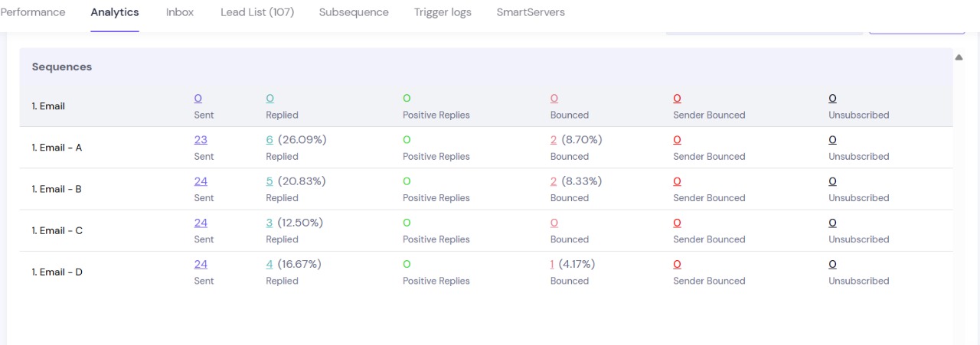Screen dimensions: 980x345
Task: View the 6 replies for Email - A
Action: point(269,140)
